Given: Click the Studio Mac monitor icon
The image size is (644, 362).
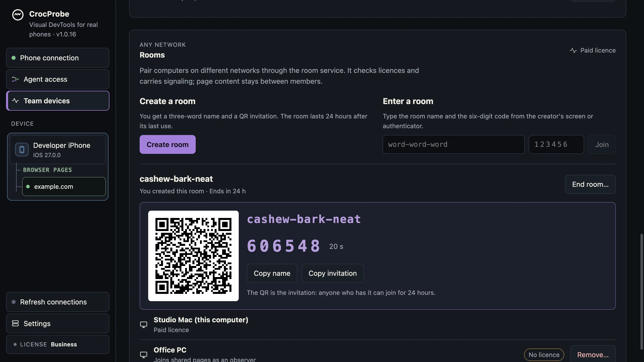Looking at the screenshot, I should coord(144,325).
